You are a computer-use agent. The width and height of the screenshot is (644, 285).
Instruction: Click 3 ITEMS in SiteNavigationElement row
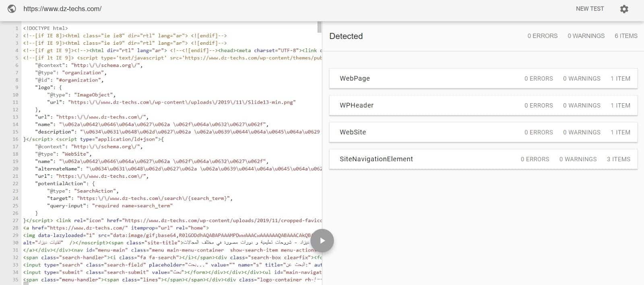[x=619, y=159]
